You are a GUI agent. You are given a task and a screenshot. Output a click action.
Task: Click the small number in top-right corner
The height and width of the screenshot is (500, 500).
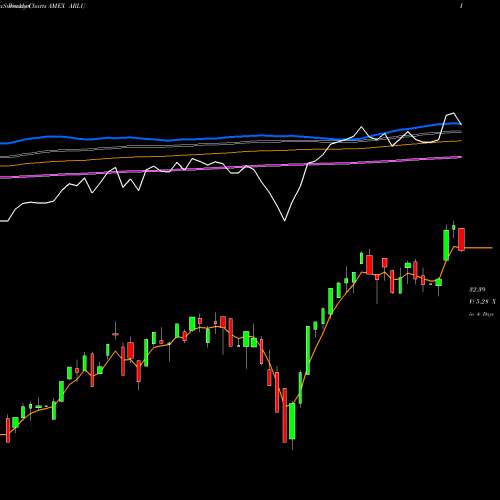coord(461,6)
